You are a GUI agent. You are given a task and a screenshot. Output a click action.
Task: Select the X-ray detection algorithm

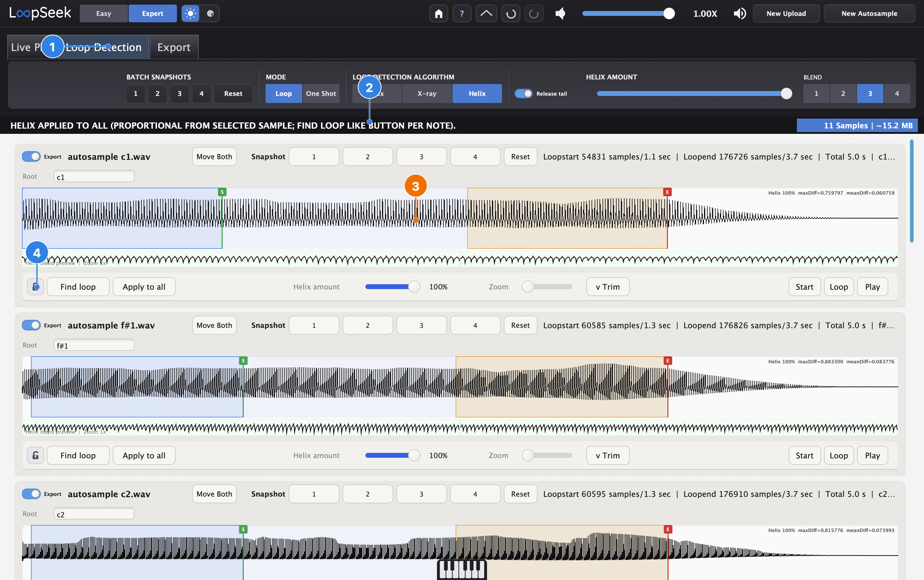(x=427, y=94)
